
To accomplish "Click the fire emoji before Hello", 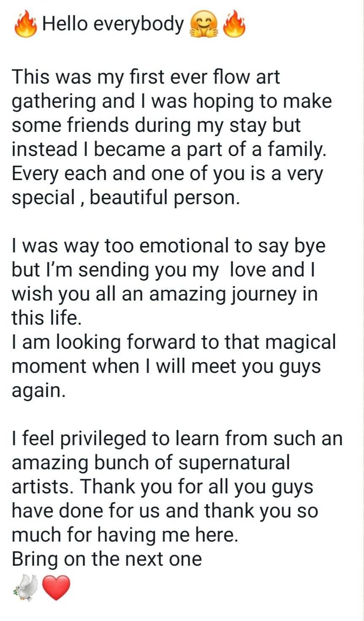I will pos(27,25).
